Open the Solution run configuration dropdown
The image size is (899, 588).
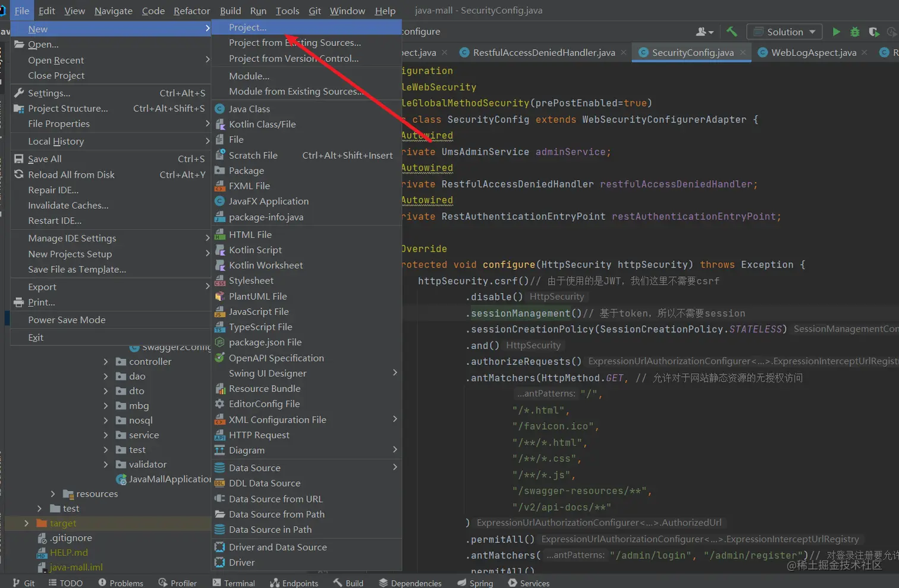pos(785,32)
